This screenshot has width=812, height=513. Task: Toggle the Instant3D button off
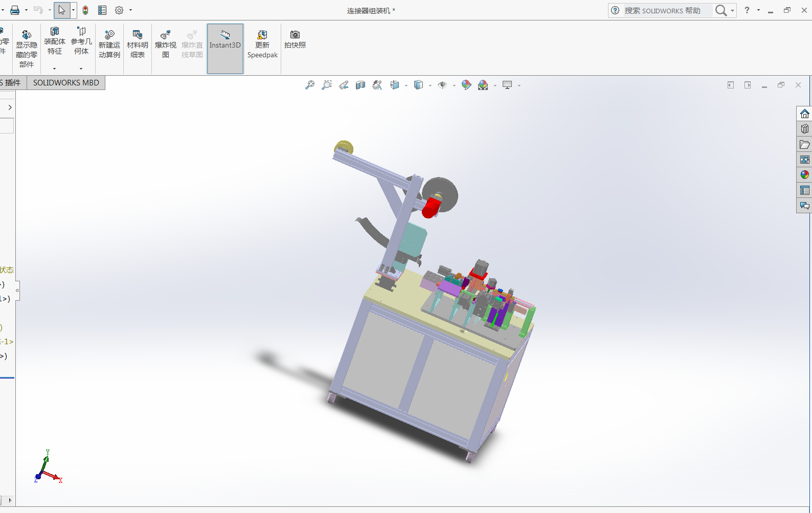tap(225, 44)
